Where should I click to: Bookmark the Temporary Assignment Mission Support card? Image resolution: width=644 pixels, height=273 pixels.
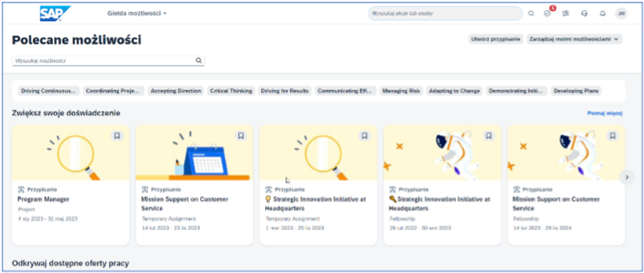tap(240, 136)
